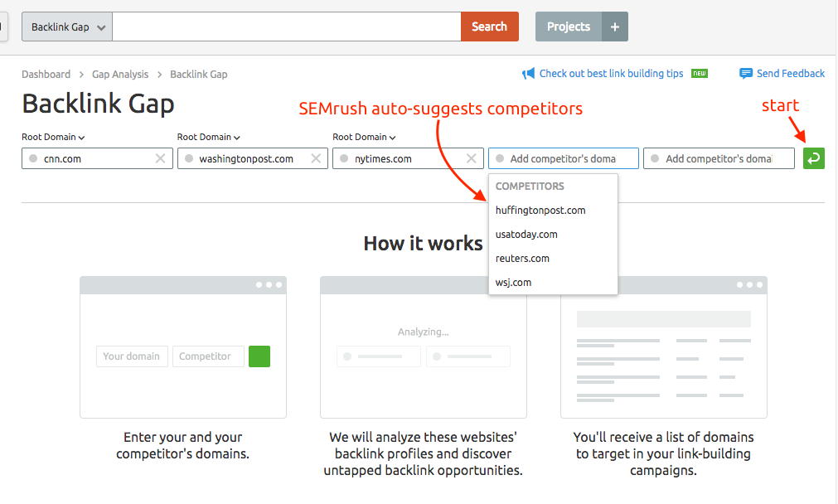838x504 pixels.
Task: Click the cnn.com domain field
Action: 97,158
